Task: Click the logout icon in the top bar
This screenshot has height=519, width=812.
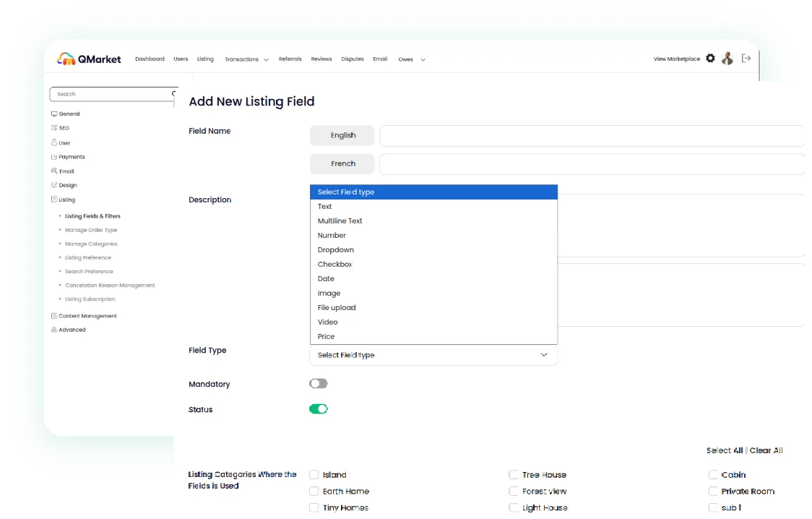Action: [x=746, y=59]
